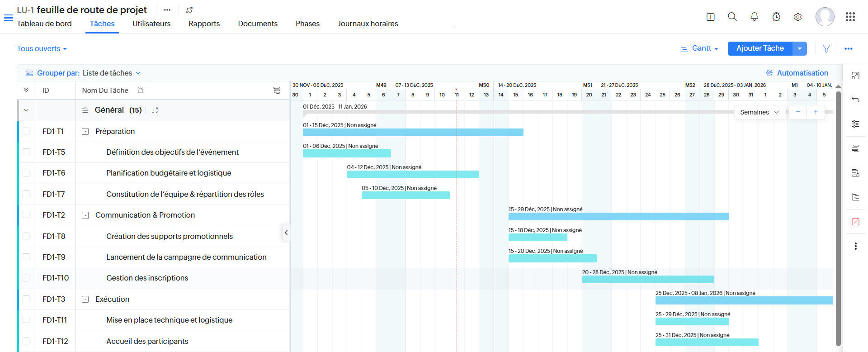Open the Tous ouverts filter dropdown
This screenshot has height=352, width=868.
click(x=42, y=48)
